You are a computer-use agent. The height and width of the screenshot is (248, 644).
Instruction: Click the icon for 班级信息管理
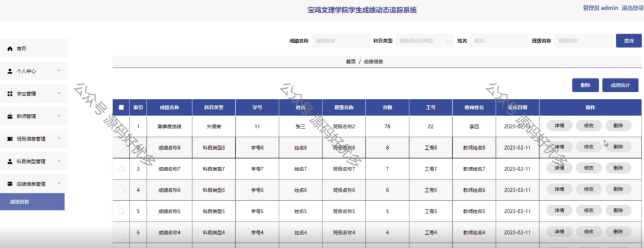point(10,139)
